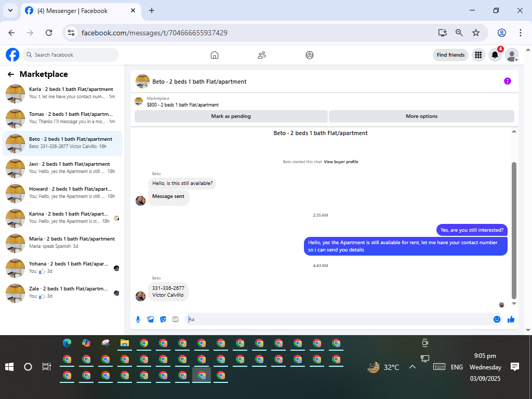The image size is (532, 399).
Task: Select the Messenger | Facebook tab
Action: pyautogui.click(x=81, y=11)
